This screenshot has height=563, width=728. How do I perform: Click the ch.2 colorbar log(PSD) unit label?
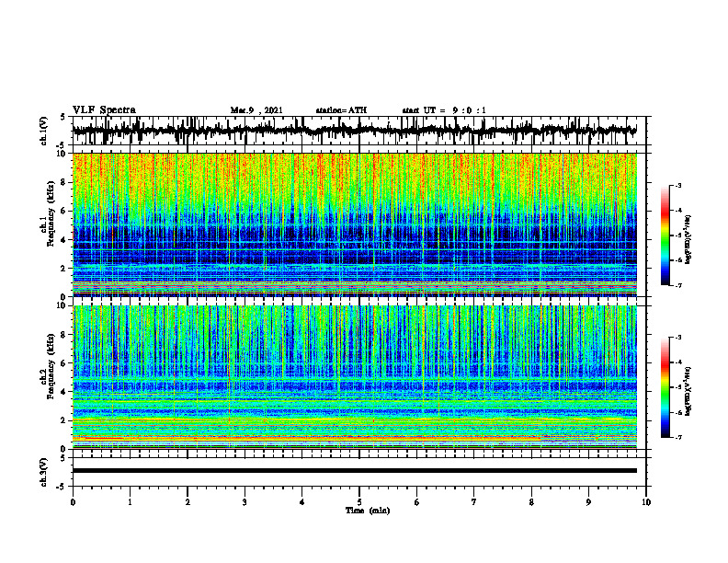click(688, 392)
